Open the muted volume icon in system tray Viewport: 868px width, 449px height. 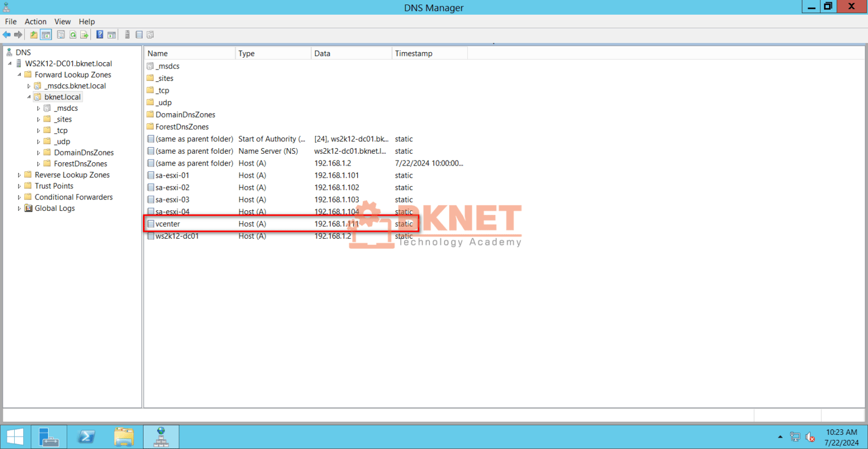click(x=810, y=436)
